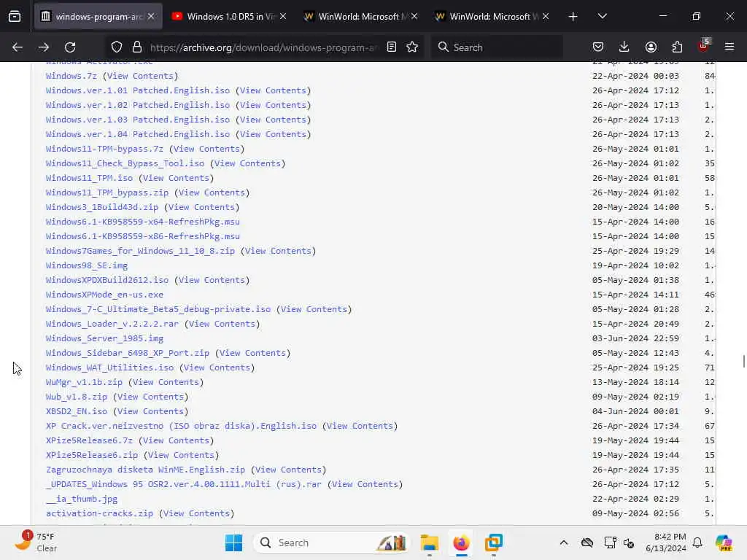Open the Extensions puzzle icon
The width and height of the screenshot is (747, 560).
click(677, 47)
